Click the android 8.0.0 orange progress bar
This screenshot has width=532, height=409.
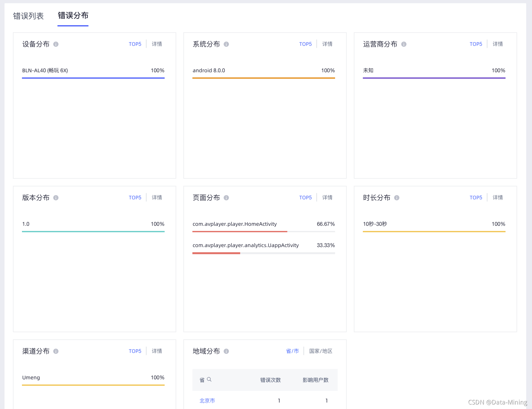263,78
